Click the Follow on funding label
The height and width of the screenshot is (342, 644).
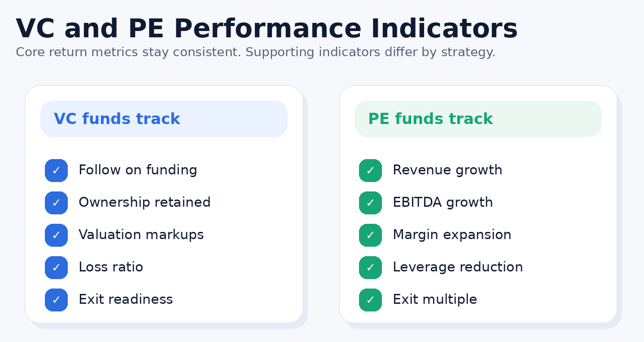click(x=138, y=170)
